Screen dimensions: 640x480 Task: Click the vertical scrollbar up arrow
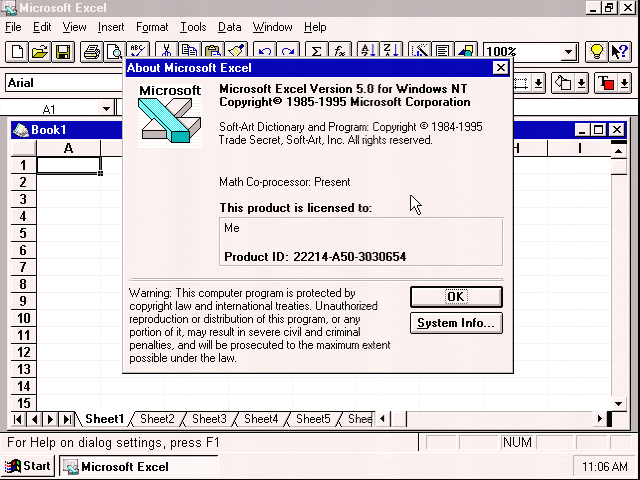click(x=619, y=151)
